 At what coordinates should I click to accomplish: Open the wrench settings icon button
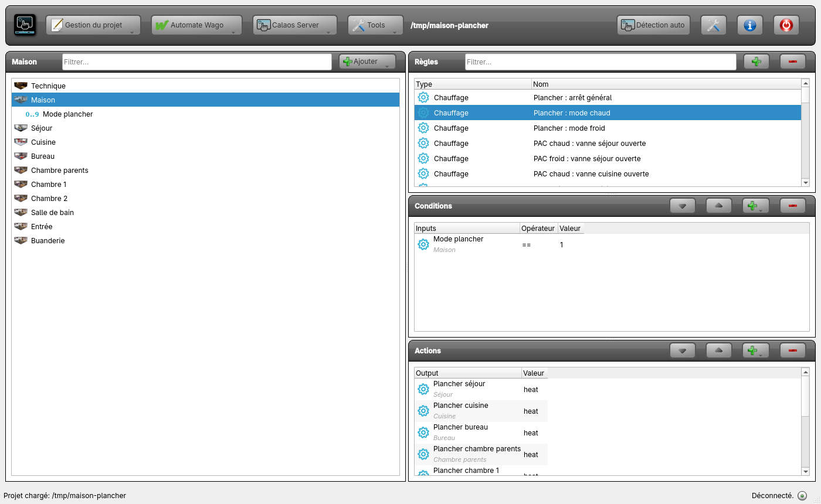[x=713, y=25]
